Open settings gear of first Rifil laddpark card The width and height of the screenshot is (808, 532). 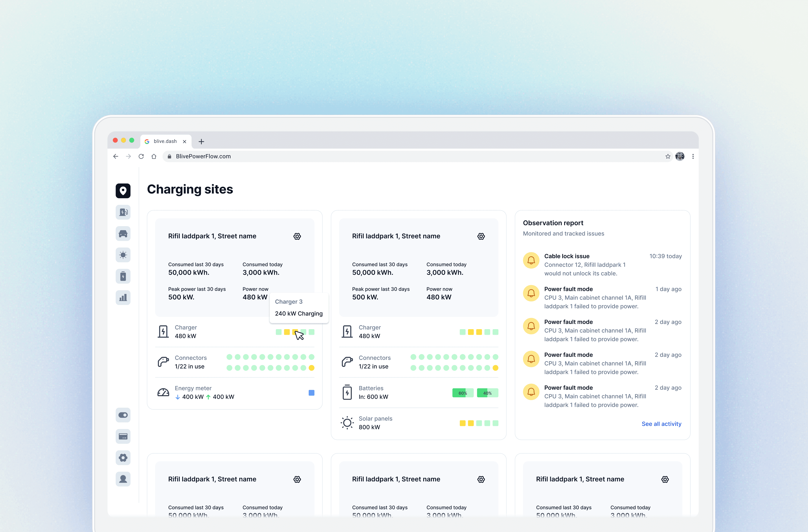297,236
